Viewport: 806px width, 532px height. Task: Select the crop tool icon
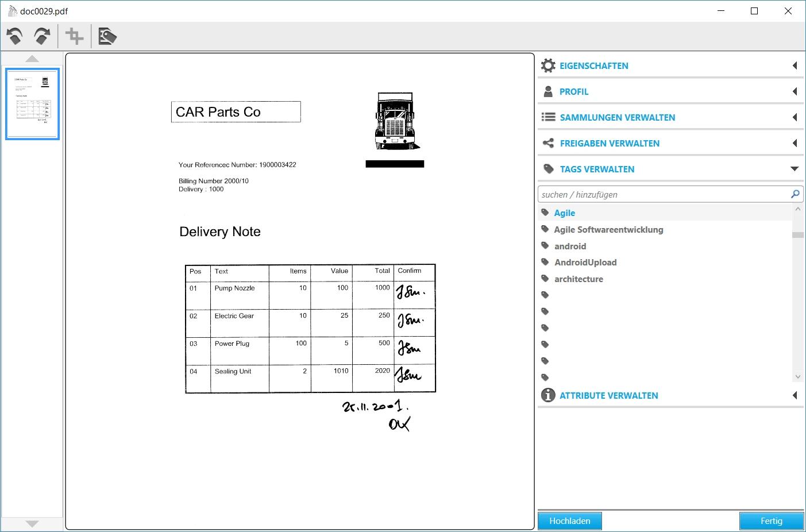(x=75, y=37)
